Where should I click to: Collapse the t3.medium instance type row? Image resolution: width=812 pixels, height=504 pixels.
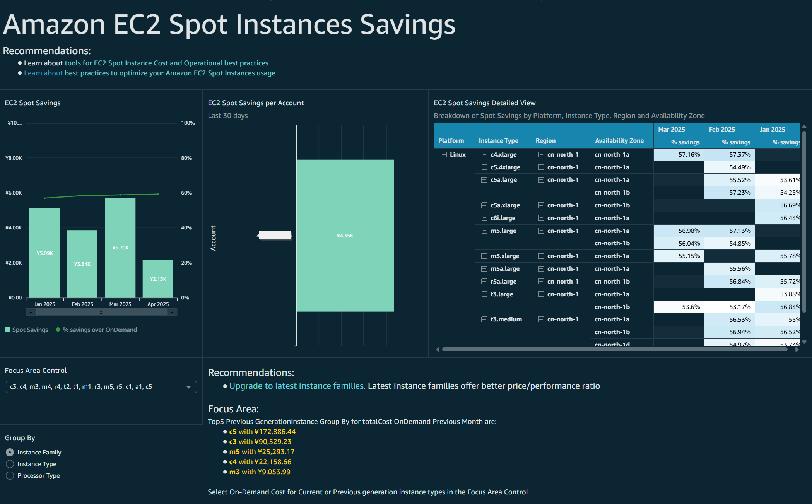point(484,319)
